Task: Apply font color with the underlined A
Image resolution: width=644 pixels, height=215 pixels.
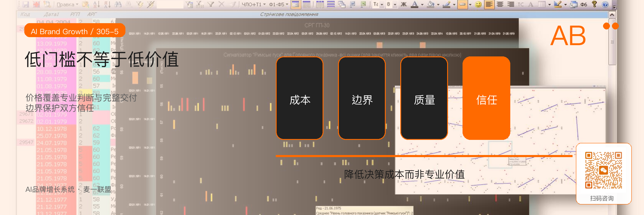Action: [415, 4]
